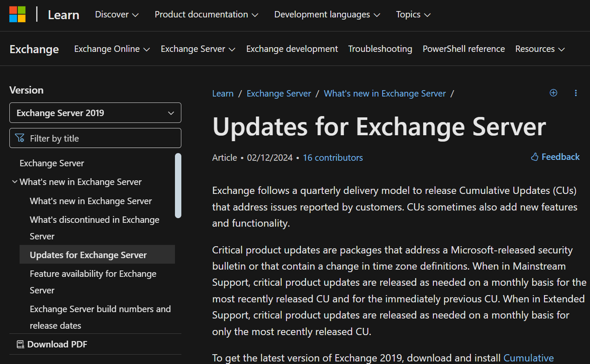Go to What's new in Exchange Server breadcrumb
This screenshot has width=590, height=364.
(385, 94)
